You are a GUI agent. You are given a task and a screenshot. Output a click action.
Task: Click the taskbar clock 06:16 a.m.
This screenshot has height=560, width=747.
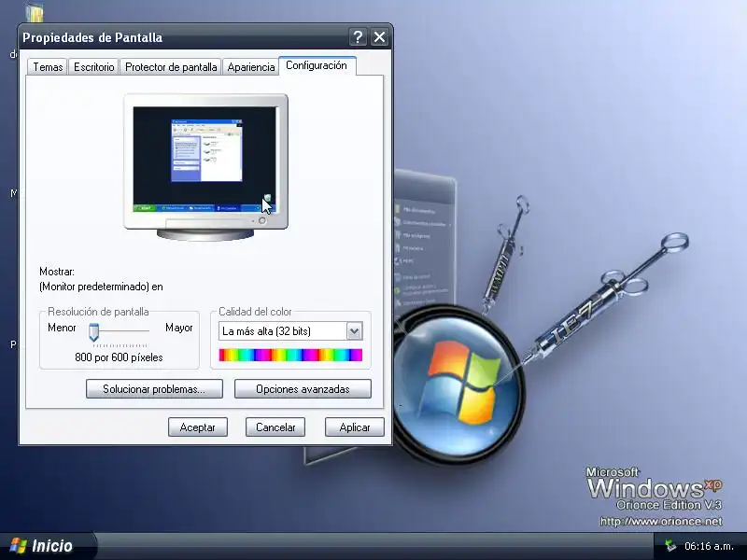(709, 546)
